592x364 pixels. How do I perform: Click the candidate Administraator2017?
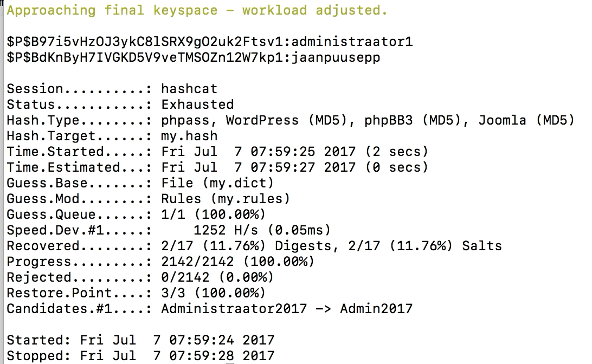[x=234, y=309]
